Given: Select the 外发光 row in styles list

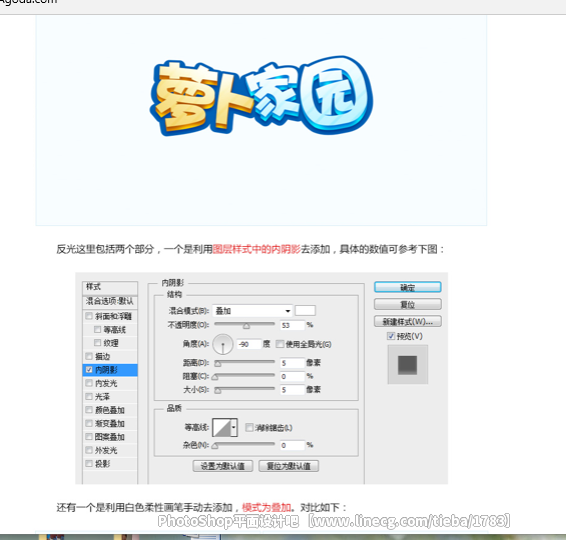Looking at the screenshot, I should point(110,450).
